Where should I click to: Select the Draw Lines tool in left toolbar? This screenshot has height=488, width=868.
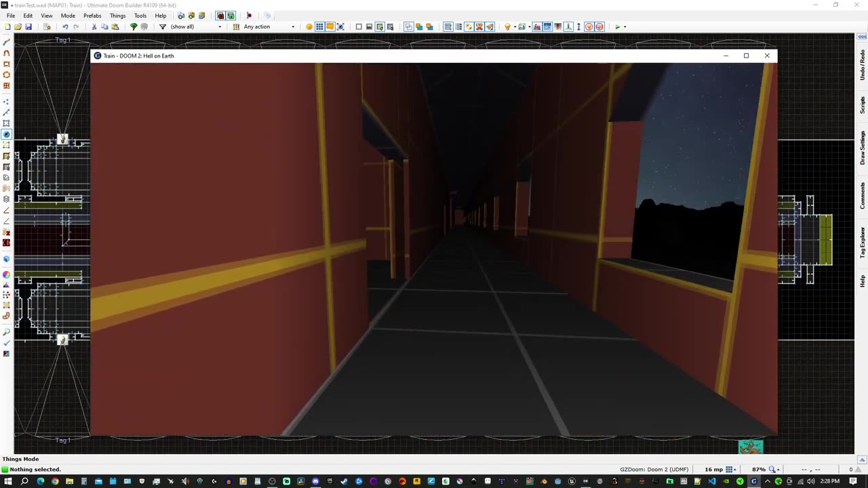pyautogui.click(x=7, y=42)
